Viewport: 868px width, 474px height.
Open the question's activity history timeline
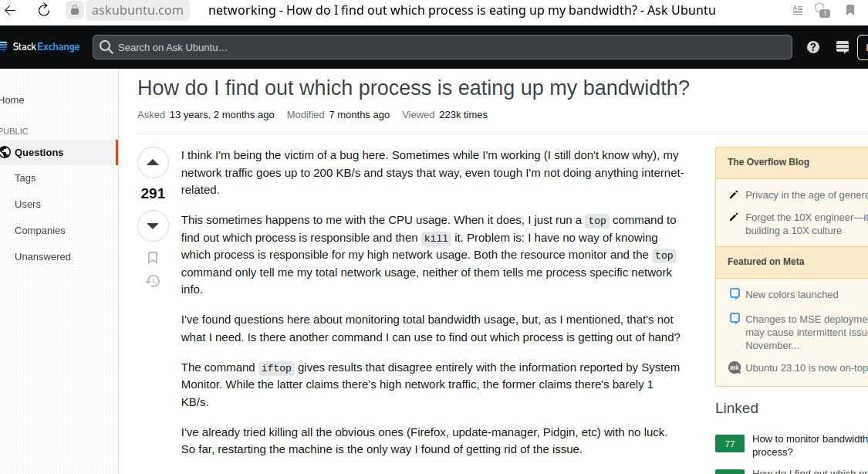coord(153,281)
